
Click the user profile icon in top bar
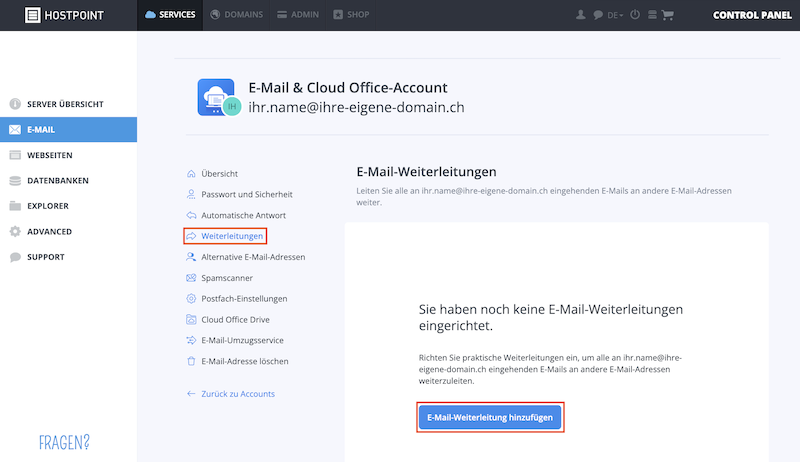pos(581,15)
